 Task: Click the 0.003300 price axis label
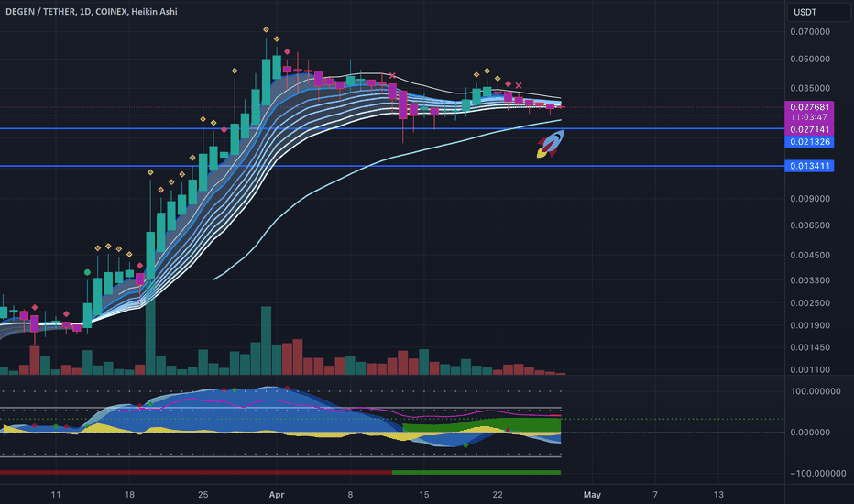tap(810, 280)
